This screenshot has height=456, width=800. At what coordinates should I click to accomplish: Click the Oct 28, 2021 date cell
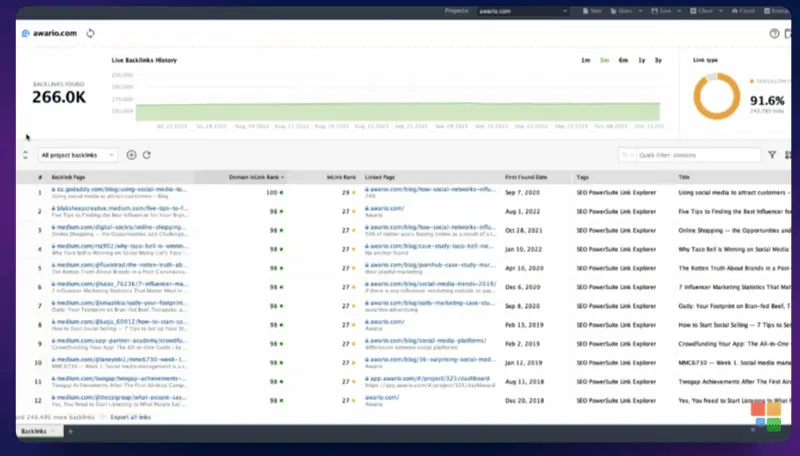pyautogui.click(x=524, y=231)
